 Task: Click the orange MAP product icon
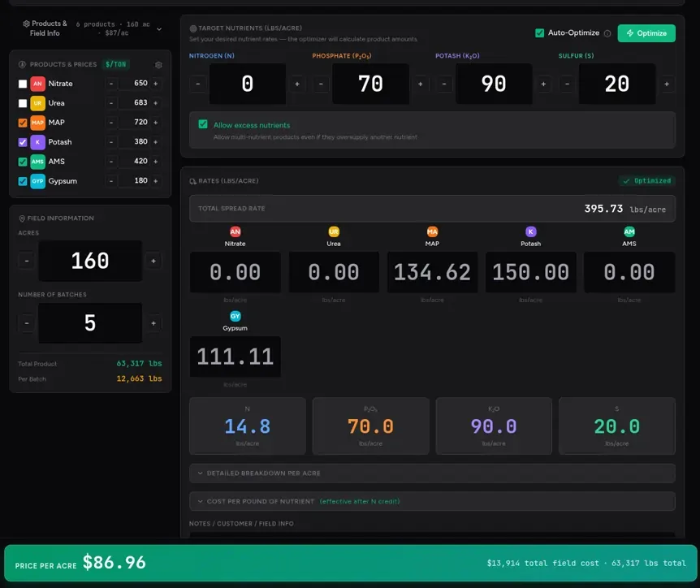37,123
